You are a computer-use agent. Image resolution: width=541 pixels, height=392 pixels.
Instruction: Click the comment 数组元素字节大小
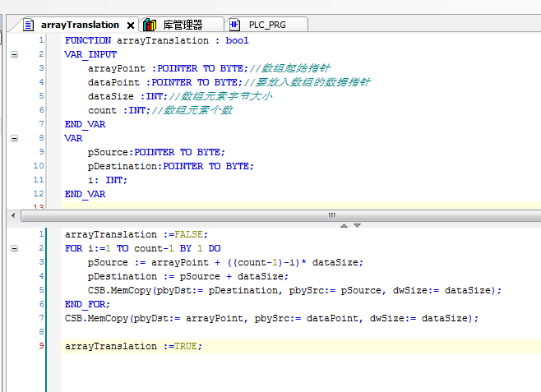(x=220, y=96)
